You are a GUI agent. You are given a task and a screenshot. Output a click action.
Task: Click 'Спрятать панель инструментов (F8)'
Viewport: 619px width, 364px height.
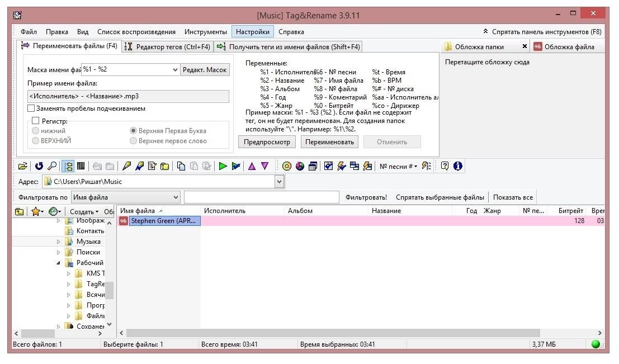click(x=542, y=31)
